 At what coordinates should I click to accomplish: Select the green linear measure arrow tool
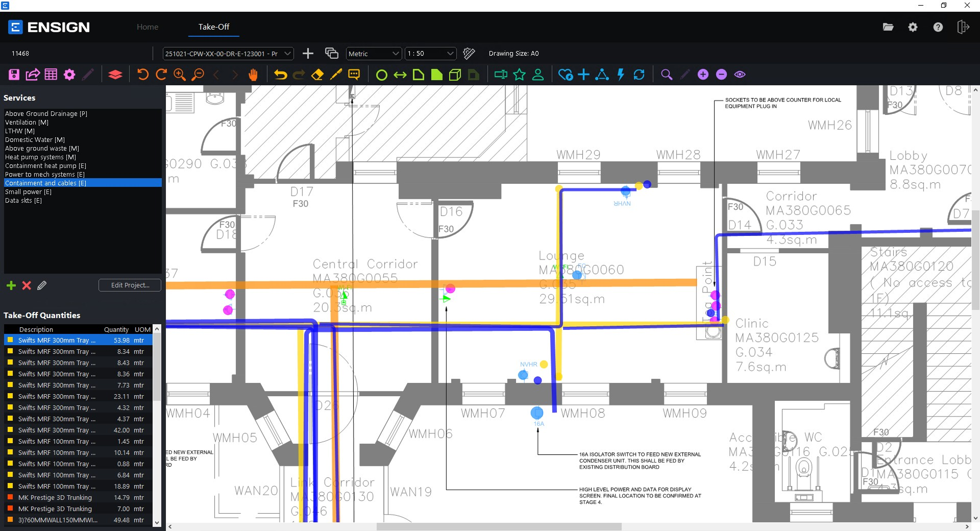[x=400, y=75]
